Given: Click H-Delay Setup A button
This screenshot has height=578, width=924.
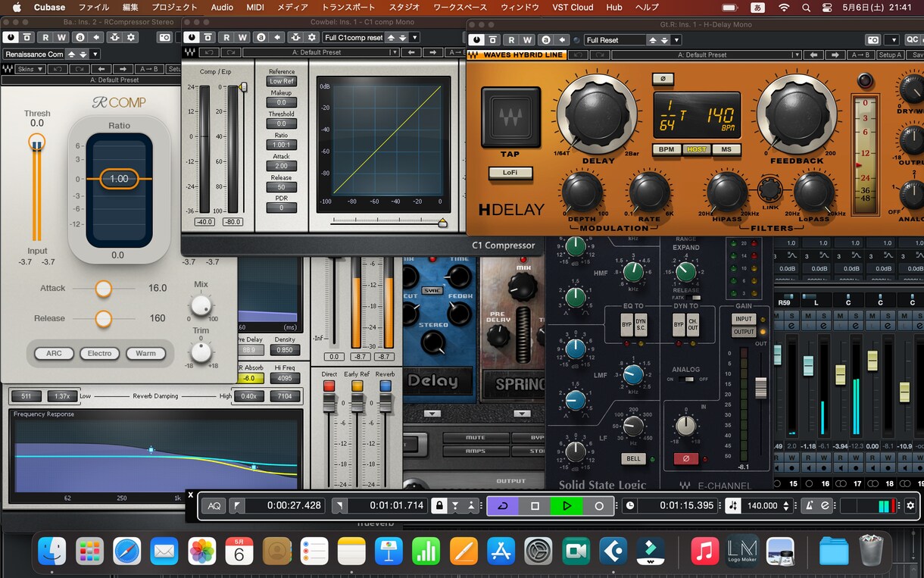Looking at the screenshot, I should (x=889, y=55).
